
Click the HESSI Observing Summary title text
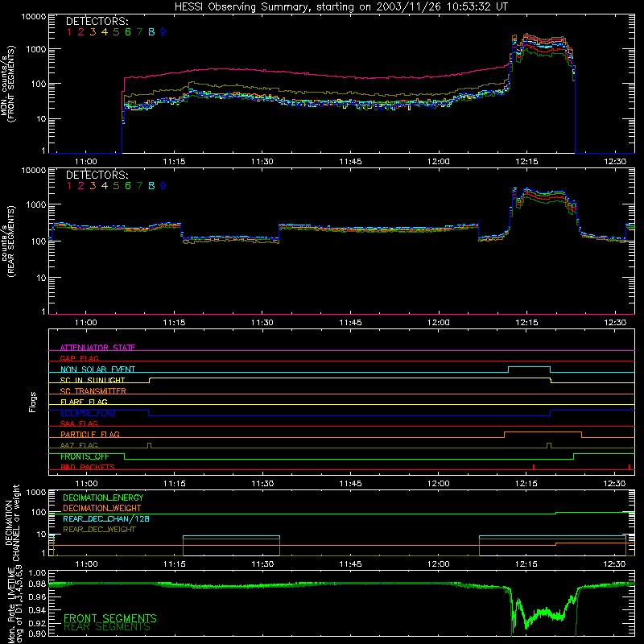tap(341, 6)
